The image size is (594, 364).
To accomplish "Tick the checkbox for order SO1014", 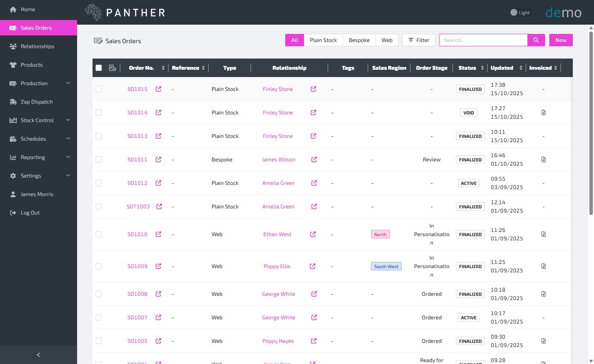I will (x=99, y=112).
